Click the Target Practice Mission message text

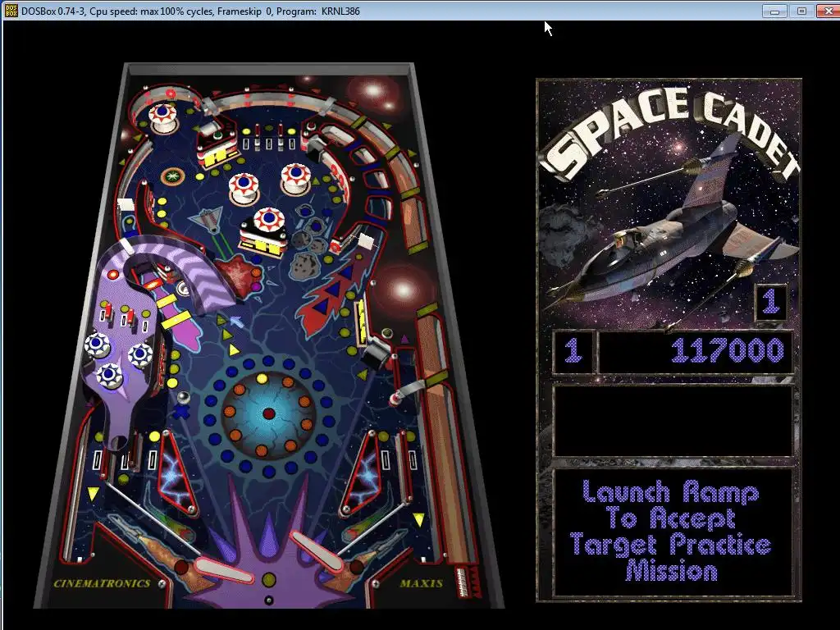[x=672, y=532]
